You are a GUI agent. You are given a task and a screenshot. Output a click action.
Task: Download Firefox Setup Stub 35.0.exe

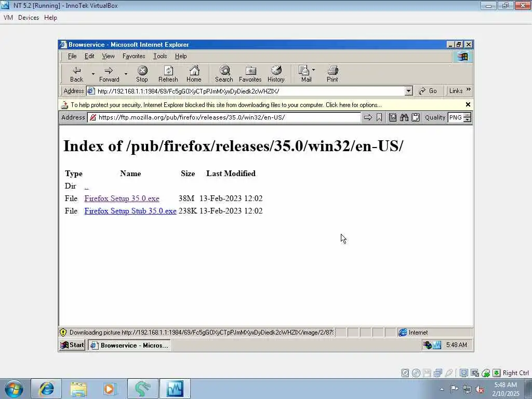pos(130,211)
